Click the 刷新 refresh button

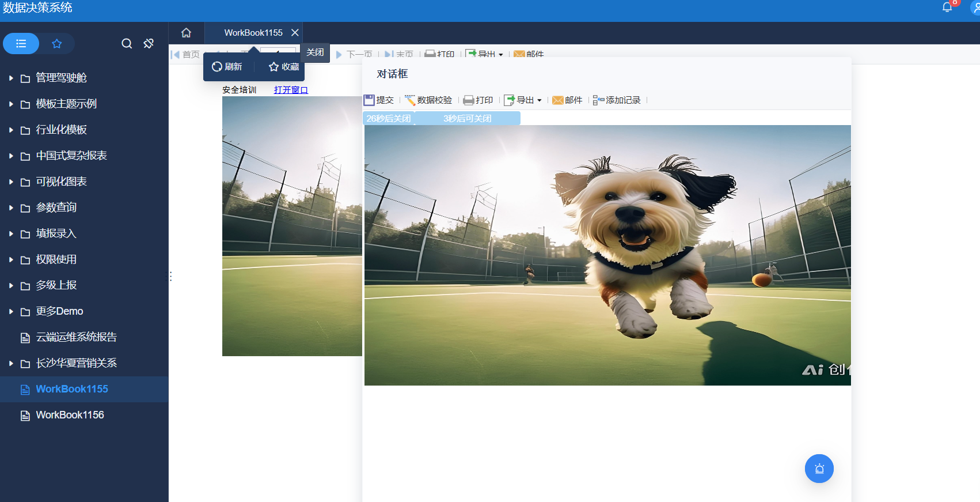pos(227,67)
